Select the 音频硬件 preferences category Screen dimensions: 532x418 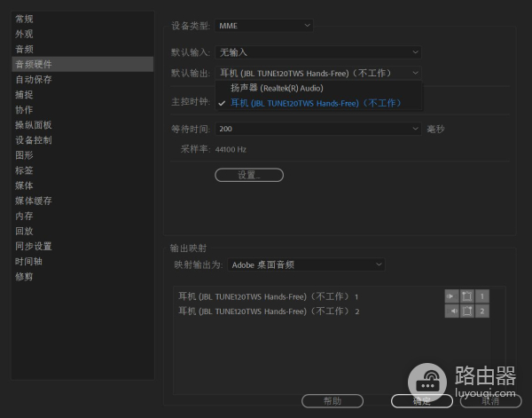pos(82,64)
